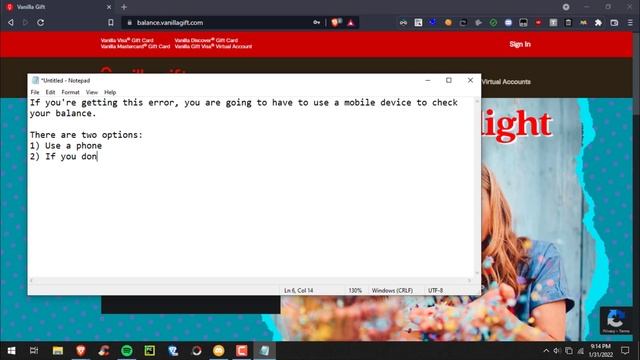
Task: Click the reCAPTCHA badge on the webpage
Action: click(x=616, y=321)
